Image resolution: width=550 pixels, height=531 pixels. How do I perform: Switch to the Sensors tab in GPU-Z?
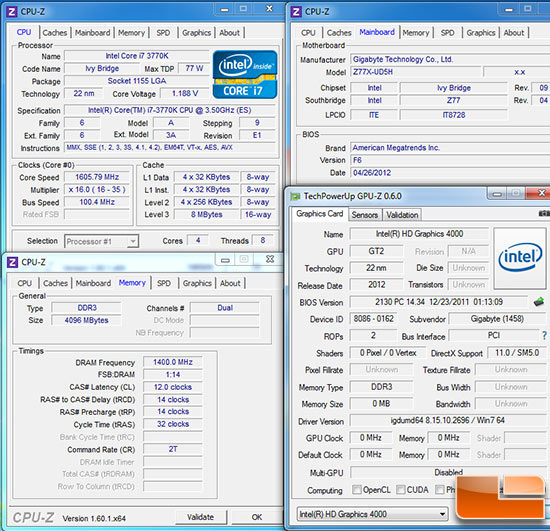(365, 215)
